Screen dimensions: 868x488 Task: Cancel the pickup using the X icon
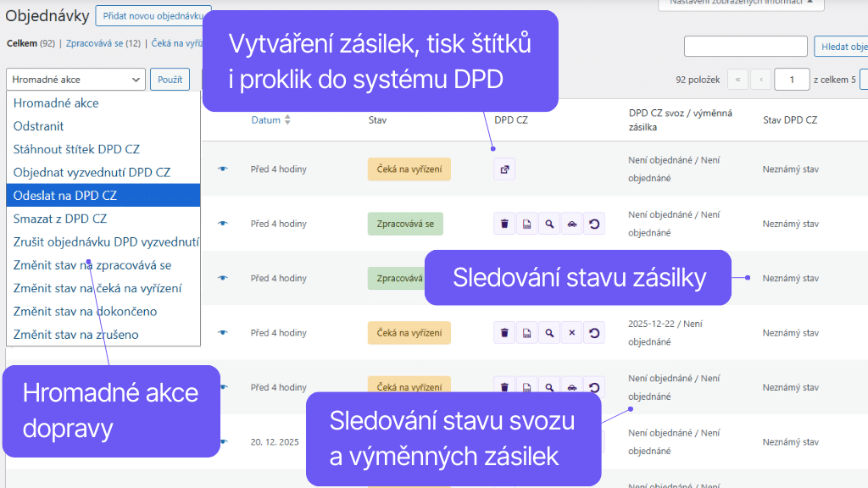tap(574, 332)
